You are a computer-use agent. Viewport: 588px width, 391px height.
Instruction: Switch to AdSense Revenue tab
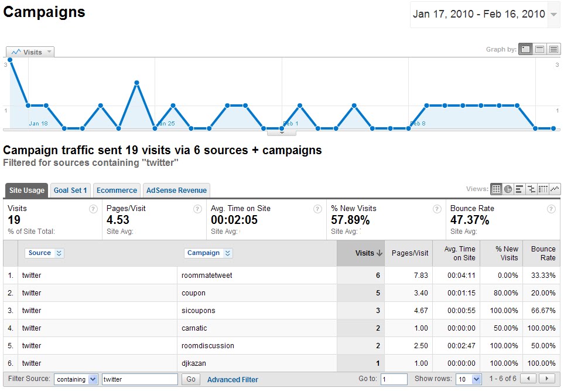176,191
